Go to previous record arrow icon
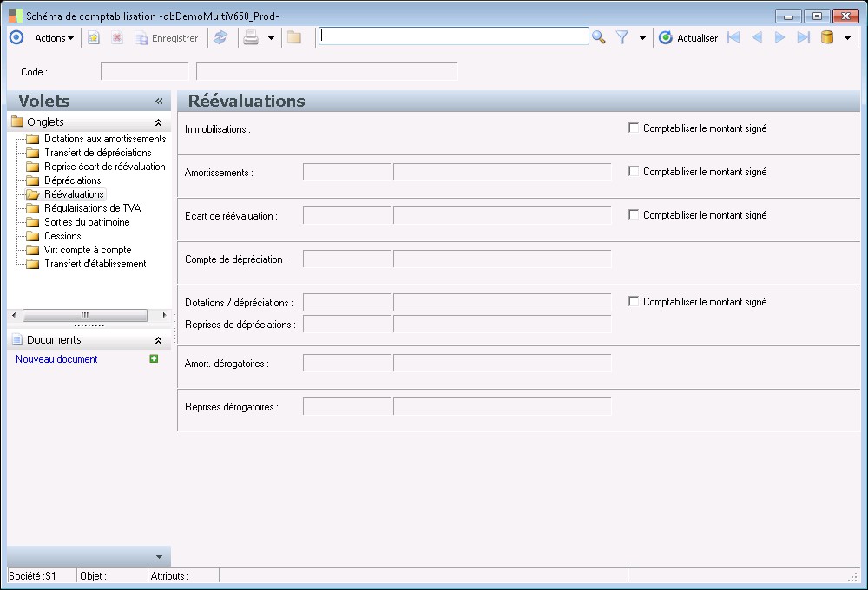Viewport: 868px width, 590px height. (x=757, y=37)
